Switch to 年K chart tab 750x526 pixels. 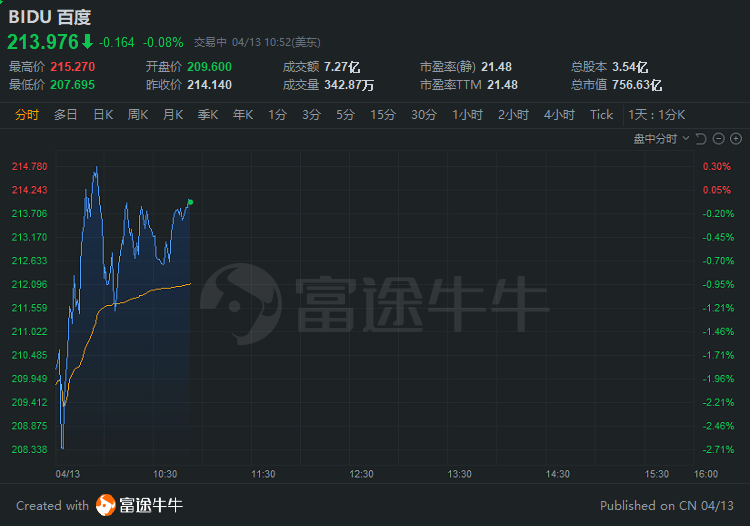pyautogui.click(x=243, y=115)
